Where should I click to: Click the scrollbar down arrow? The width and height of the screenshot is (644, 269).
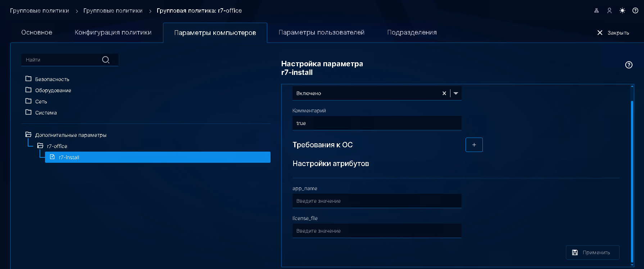tap(632, 265)
